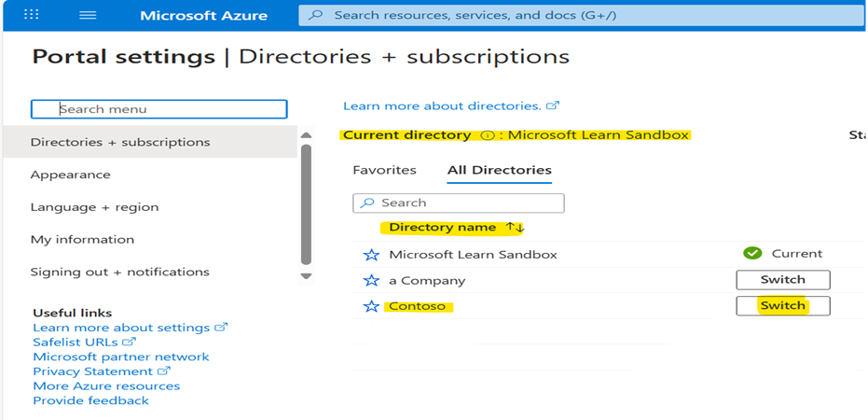The height and width of the screenshot is (420, 868).
Task: Open Language + region settings
Action: pyautogui.click(x=94, y=207)
